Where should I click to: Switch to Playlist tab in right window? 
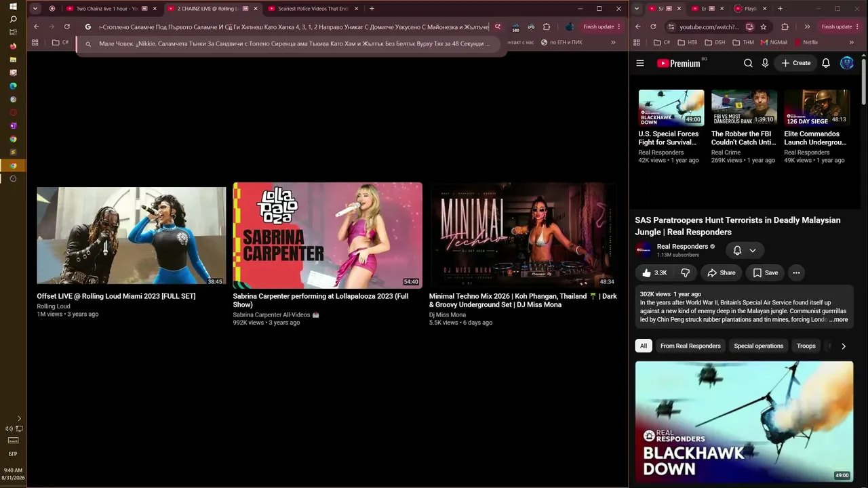[751, 9]
